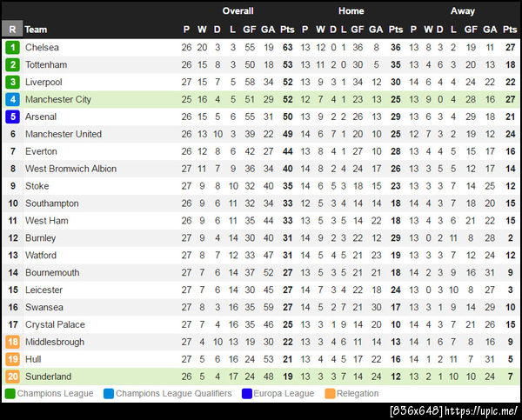Click the blue rank 4 badge
The image size is (522, 420).
[x=13, y=99]
